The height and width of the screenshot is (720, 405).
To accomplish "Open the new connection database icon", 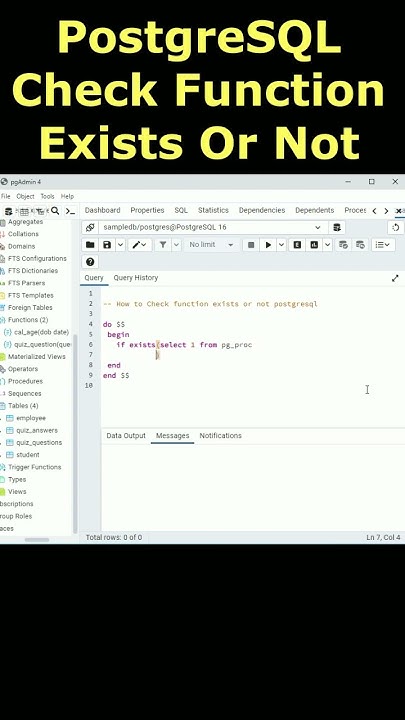I will click(x=337, y=227).
